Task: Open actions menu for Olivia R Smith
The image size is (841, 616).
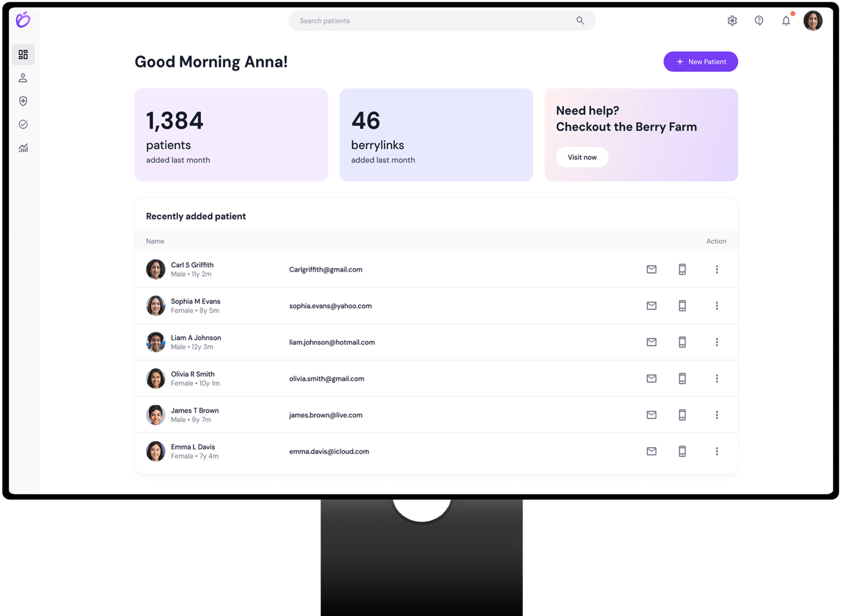Action: [x=717, y=378]
